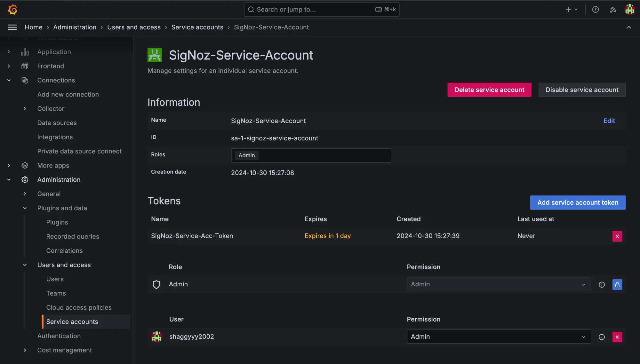Open the hamburger navigation menu

pos(12,27)
